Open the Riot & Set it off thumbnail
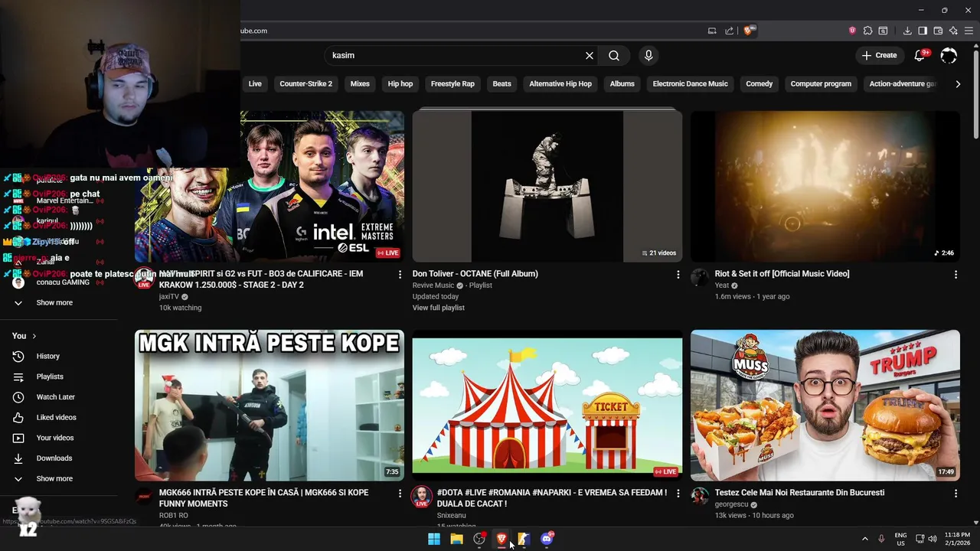Image resolution: width=980 pixels, height=551 pixels. (x=825, y=187)
